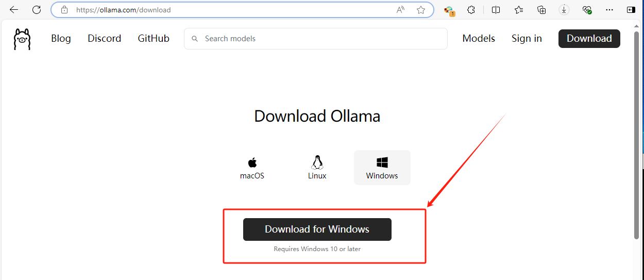This screenshot has height=280, width=644.
Task: Open the Blog link
Action: [61, 39]
